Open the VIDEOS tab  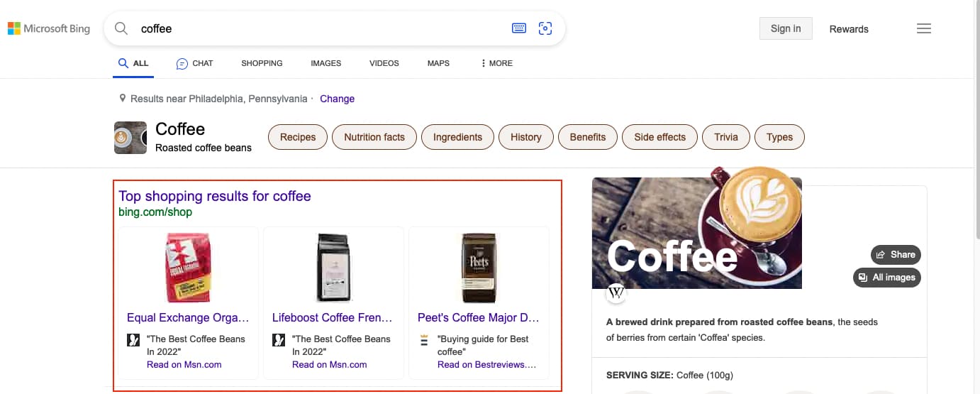[384, 63]
